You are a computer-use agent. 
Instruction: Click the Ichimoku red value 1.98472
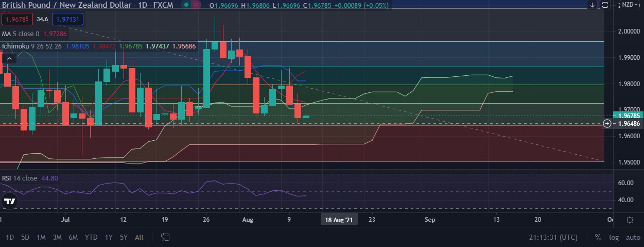coord(103,46)
